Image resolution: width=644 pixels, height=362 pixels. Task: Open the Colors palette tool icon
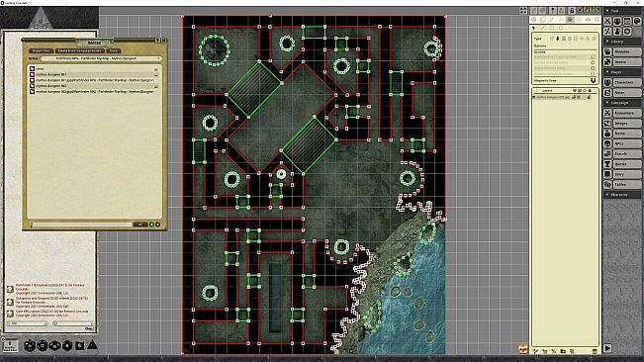point(637,21)
